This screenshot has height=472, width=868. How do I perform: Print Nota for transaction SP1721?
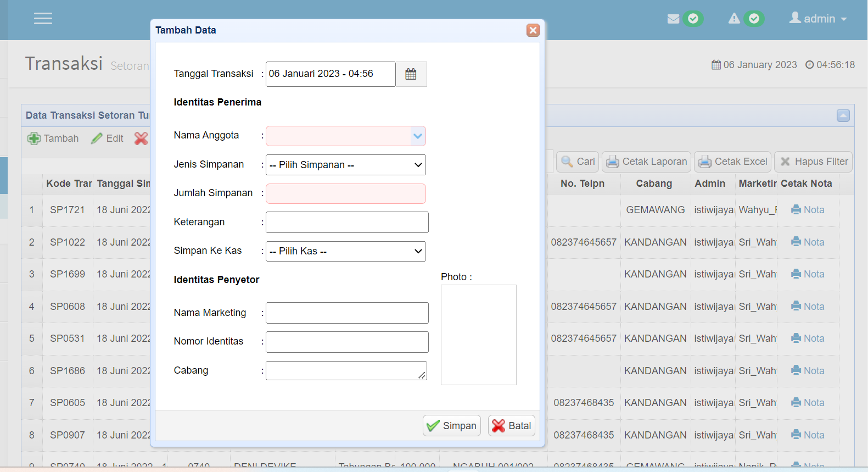tap(808, 210)
